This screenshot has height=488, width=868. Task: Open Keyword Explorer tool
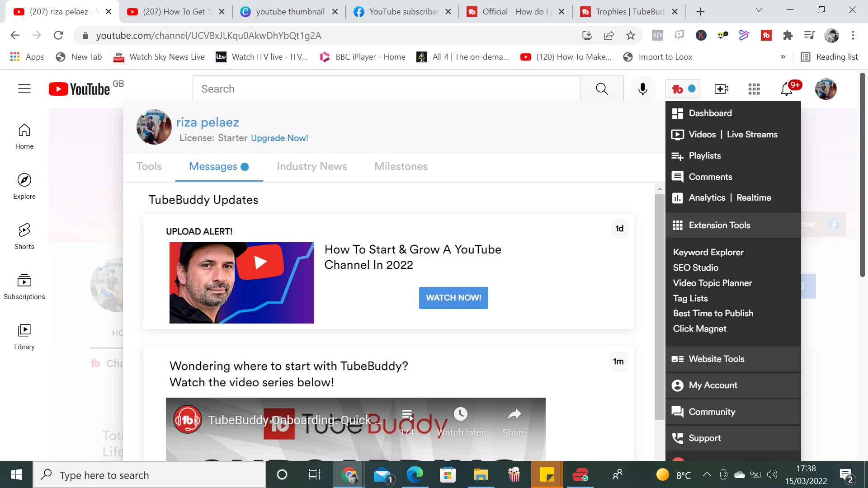click(708, 252)
